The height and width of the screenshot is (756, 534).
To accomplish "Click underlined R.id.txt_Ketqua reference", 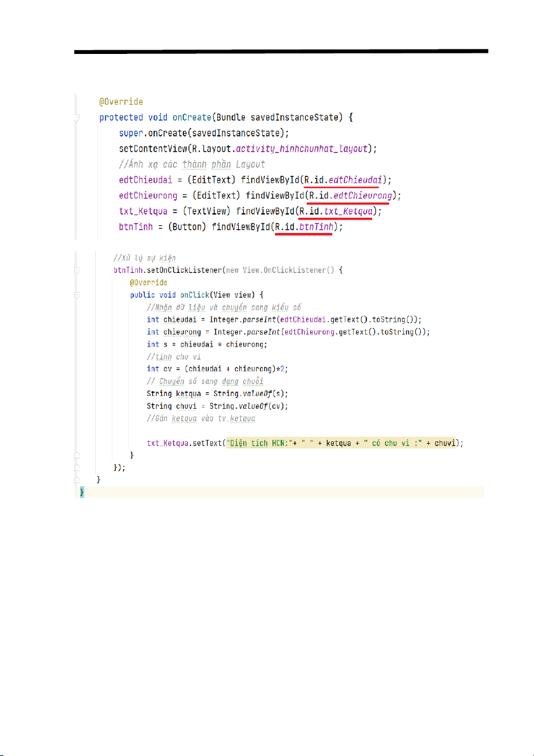I will click(x=336, y=211).
